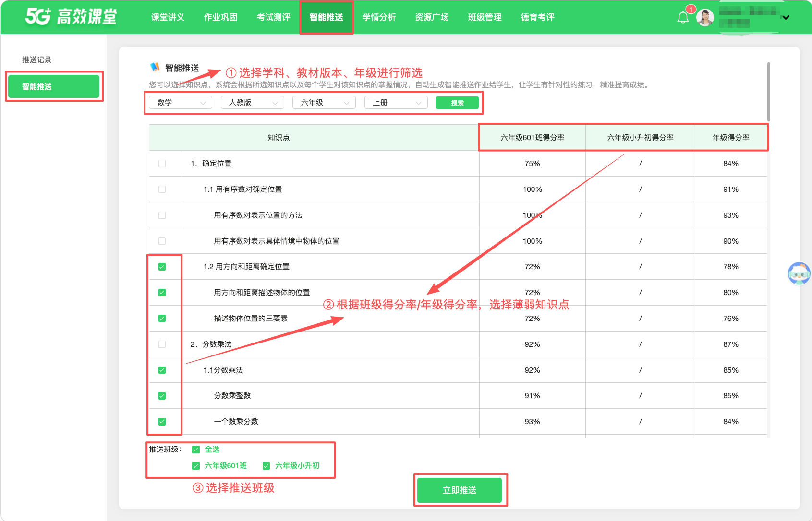Click the 六年级601班得分率 column header
Image resolution: width=812 pixels, height=521 pixels.
533,138
